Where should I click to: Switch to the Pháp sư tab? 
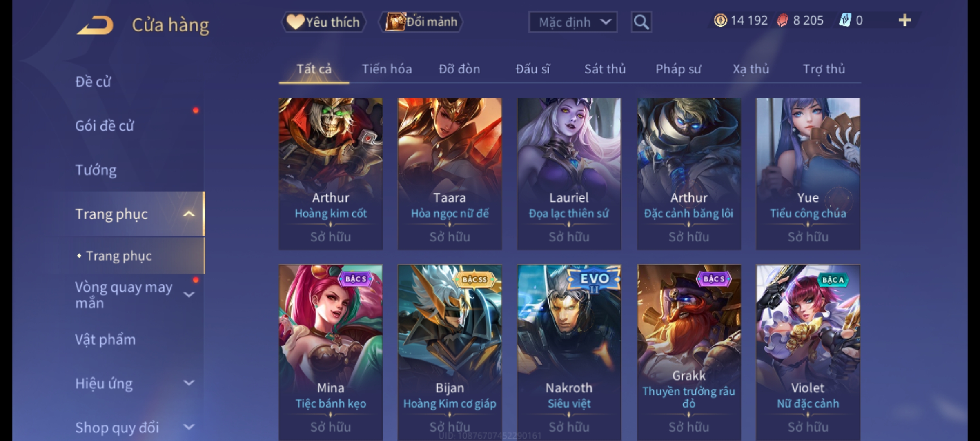678,69
